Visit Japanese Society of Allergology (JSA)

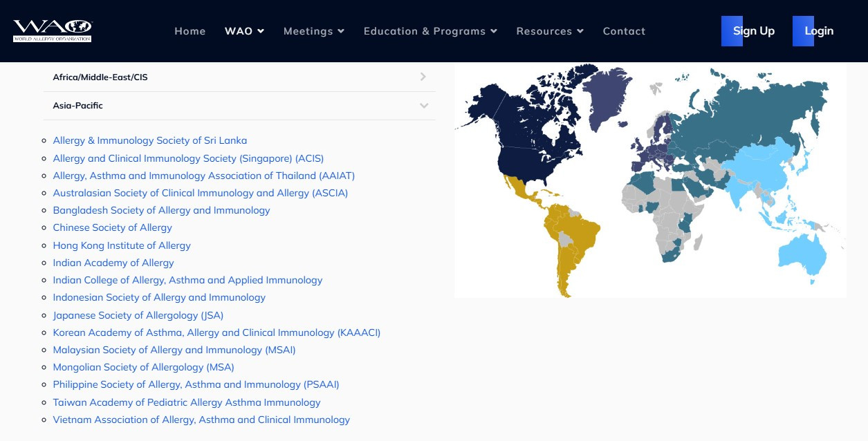(x=138, y=315)
